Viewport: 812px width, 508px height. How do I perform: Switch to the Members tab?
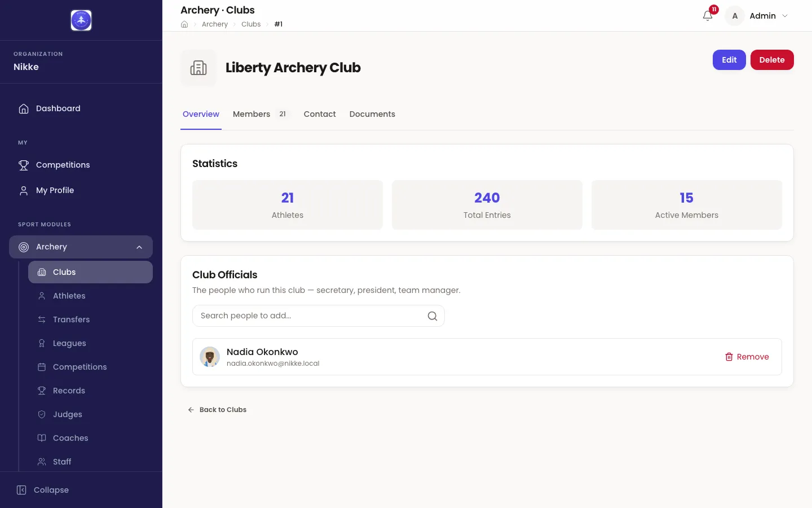tap(262, 114)
